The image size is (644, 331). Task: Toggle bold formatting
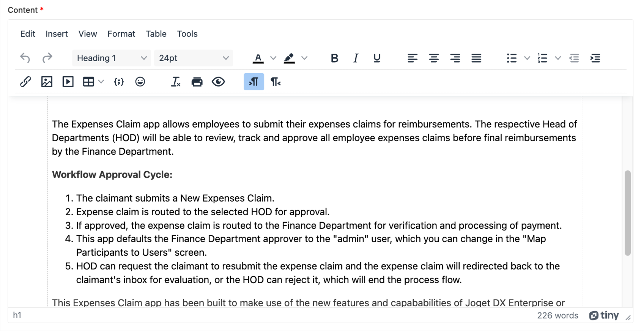(x=334, y=58)
